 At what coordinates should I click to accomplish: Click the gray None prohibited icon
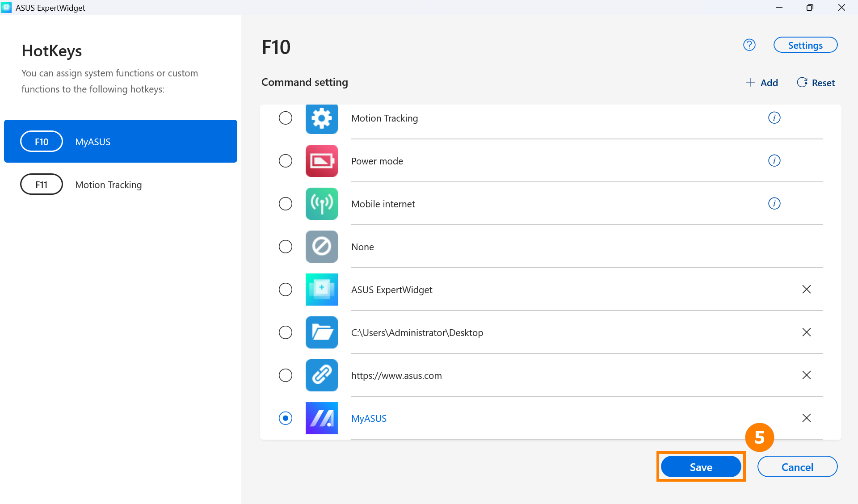coord(322,247)
